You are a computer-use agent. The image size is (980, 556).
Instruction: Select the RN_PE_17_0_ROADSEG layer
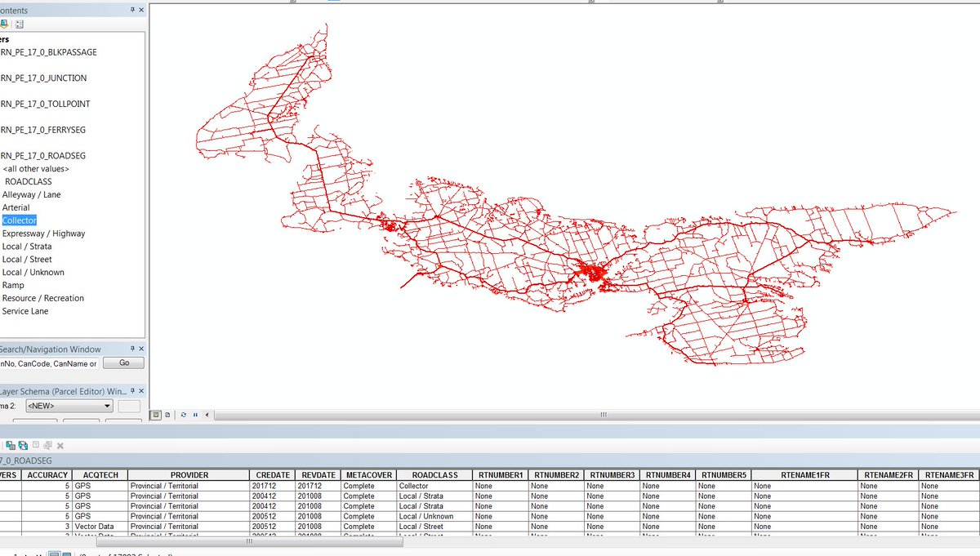[x=43, y=156]
